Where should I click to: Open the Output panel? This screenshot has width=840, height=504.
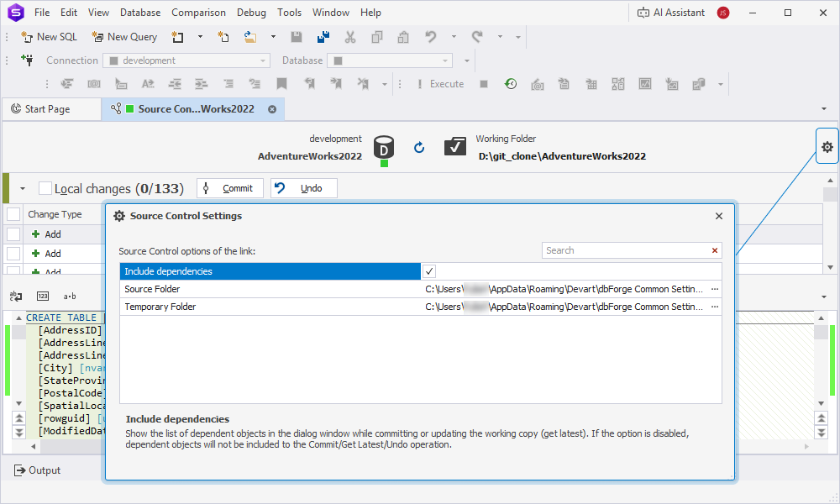(37, 470)
